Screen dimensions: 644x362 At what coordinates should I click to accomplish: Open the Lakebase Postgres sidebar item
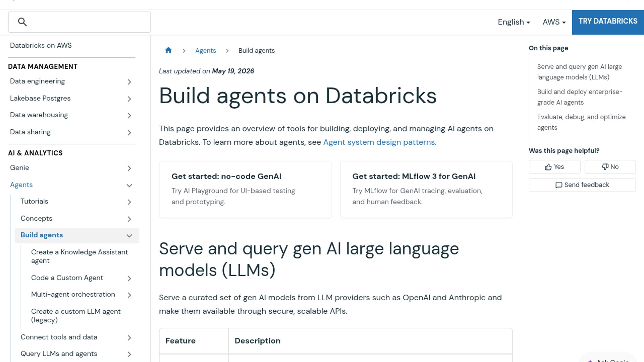tap(40, 98)
